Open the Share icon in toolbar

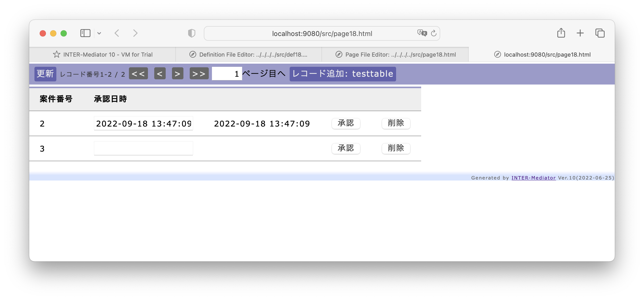(x=561, y=33)
